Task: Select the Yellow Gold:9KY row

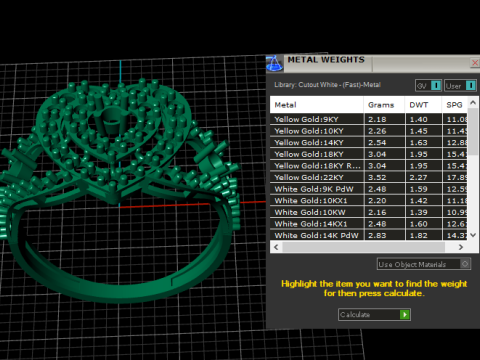Action: coord(369,119)
